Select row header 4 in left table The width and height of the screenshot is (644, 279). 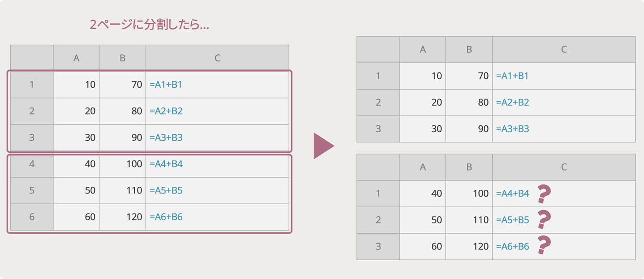32,164
